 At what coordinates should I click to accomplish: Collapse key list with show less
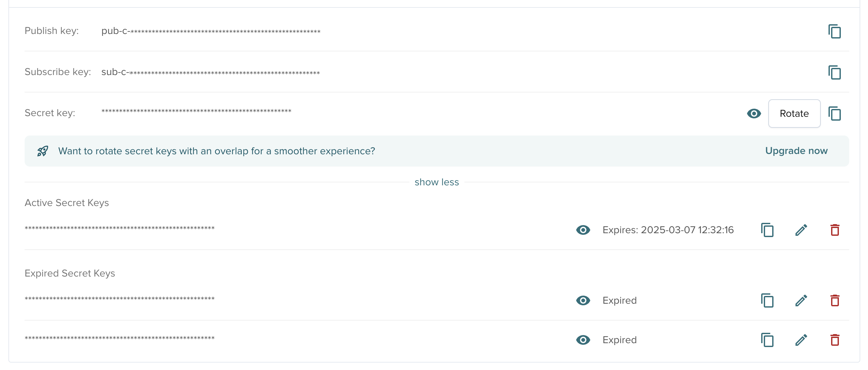[436, 182]
